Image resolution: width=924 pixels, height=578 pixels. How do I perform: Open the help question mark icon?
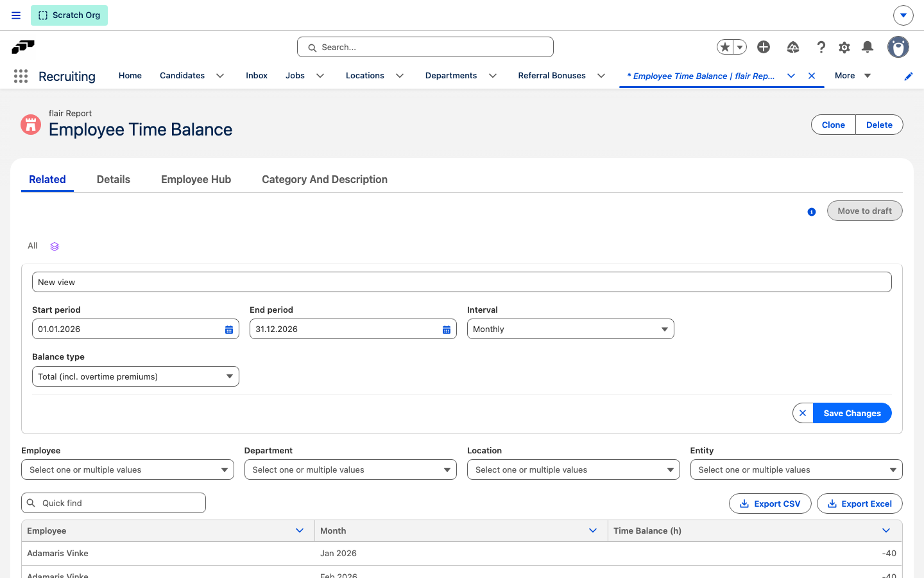click(821, 47)
